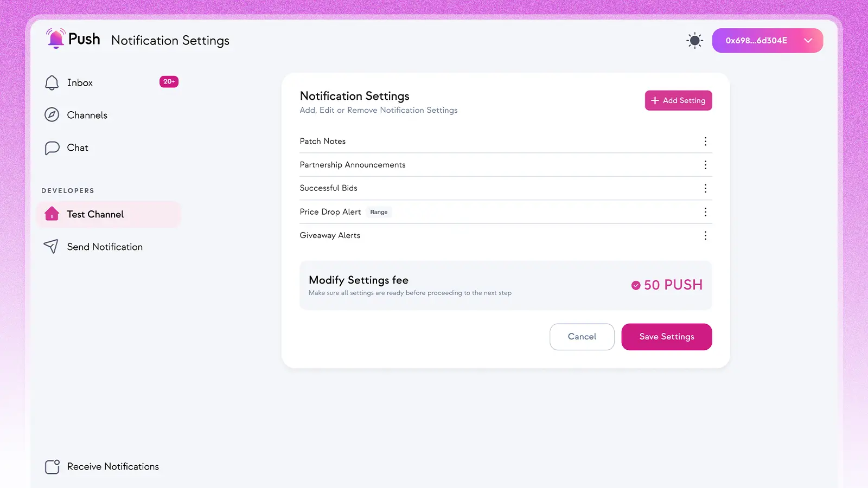
Task: Select the Send Notification paper plane icon
Action: point(51,246)
